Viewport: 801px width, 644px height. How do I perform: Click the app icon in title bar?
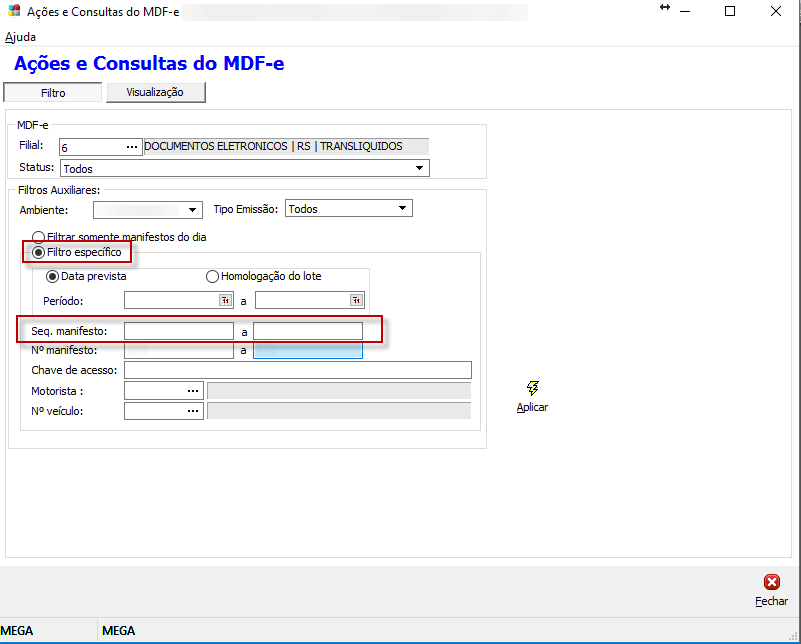coord(13,11)
